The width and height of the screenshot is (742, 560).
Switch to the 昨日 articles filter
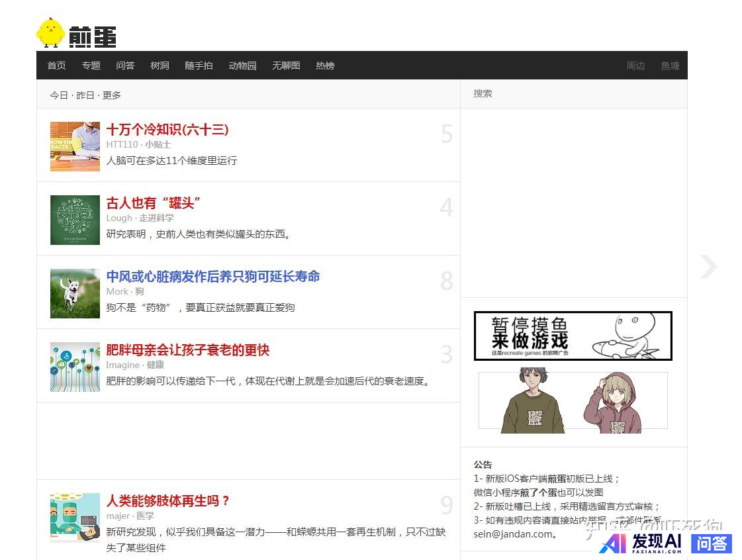pyautogui.click(x=85, y=95)
